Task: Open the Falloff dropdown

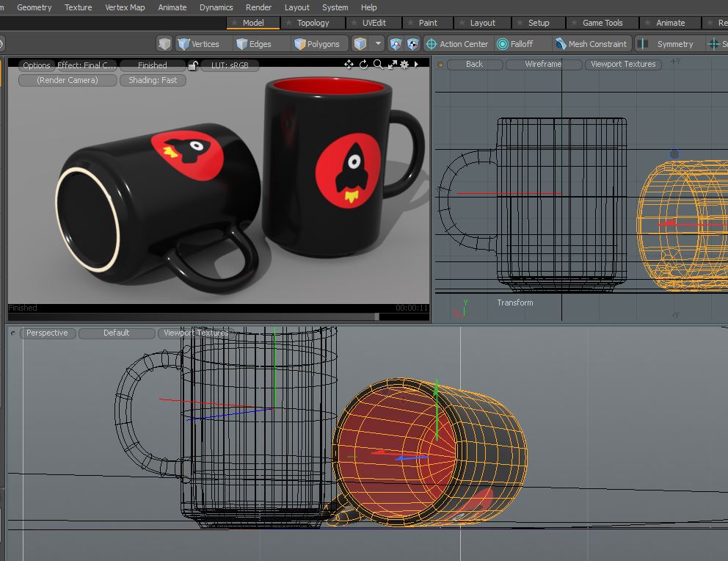Action: tap(514, 44)
